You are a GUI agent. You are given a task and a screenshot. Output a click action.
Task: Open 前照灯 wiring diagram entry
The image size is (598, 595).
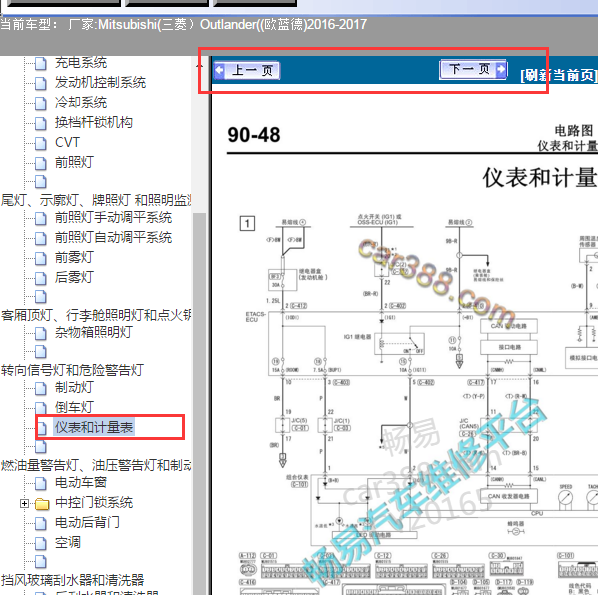pyautogui.click(x=74, y=162)
